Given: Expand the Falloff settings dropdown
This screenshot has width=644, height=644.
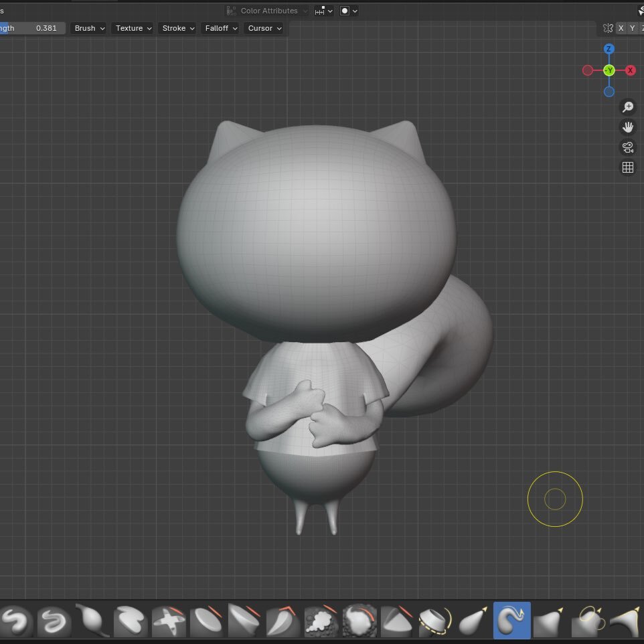Looking at the screenshot, I should [x=221, y=28].
